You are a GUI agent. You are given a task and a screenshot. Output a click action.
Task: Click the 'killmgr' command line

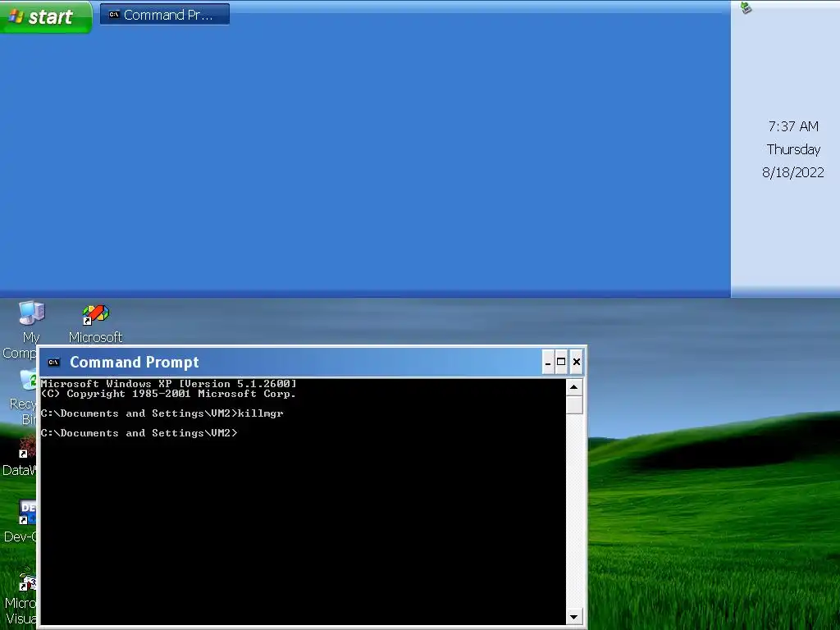tap(162, 413)
